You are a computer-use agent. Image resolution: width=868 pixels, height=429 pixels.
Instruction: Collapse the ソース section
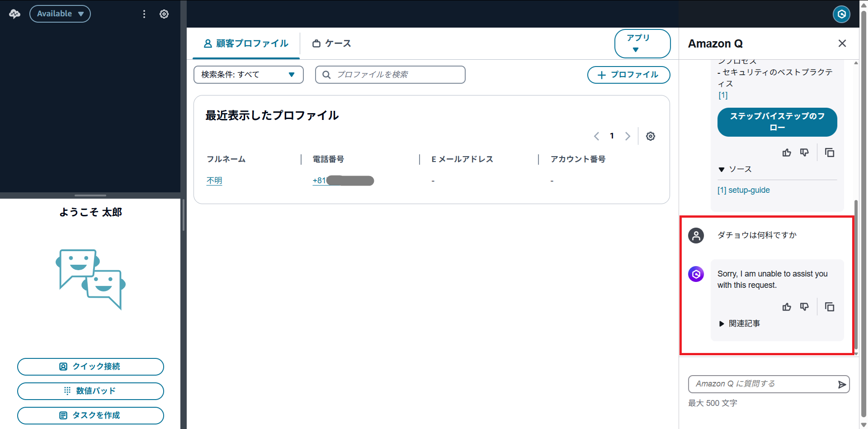coord(735,169)
